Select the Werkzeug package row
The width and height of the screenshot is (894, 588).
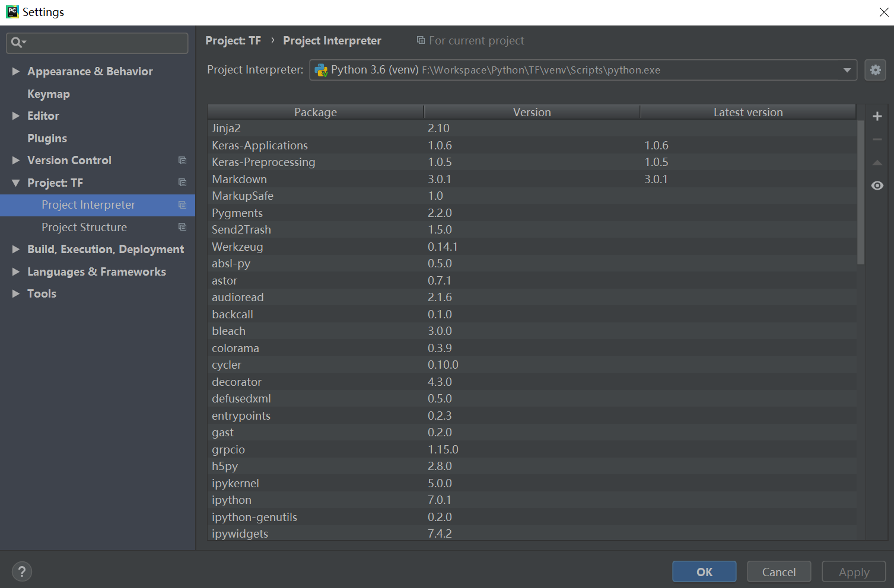coord(532,247)
